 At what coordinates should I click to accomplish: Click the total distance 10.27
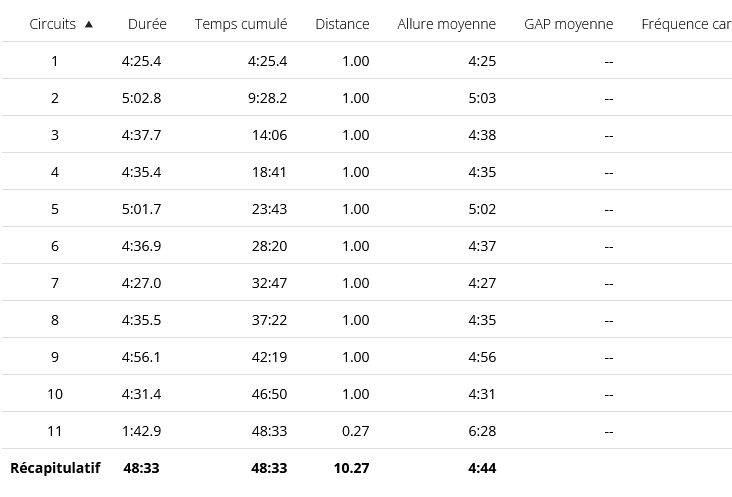coord(352,468)
